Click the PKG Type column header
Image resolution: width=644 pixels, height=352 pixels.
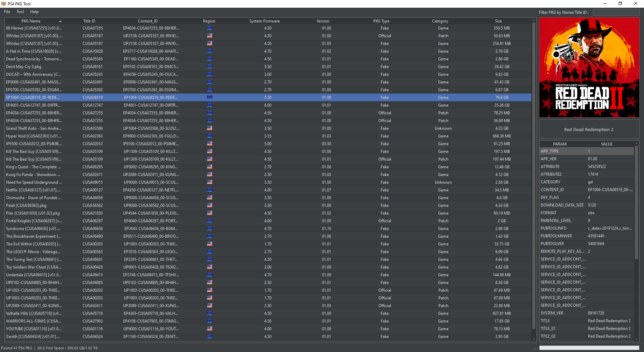pyautogui.click(x=381, y=21)
